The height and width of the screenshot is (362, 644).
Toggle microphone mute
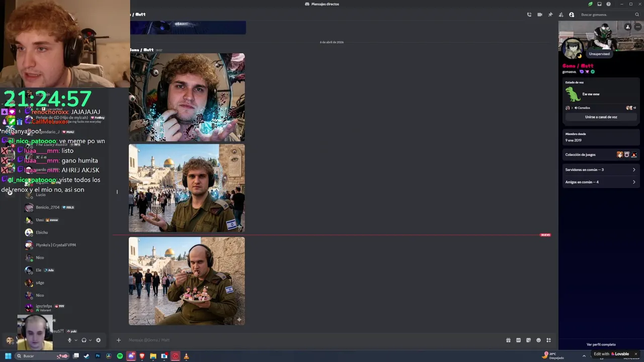69,340
